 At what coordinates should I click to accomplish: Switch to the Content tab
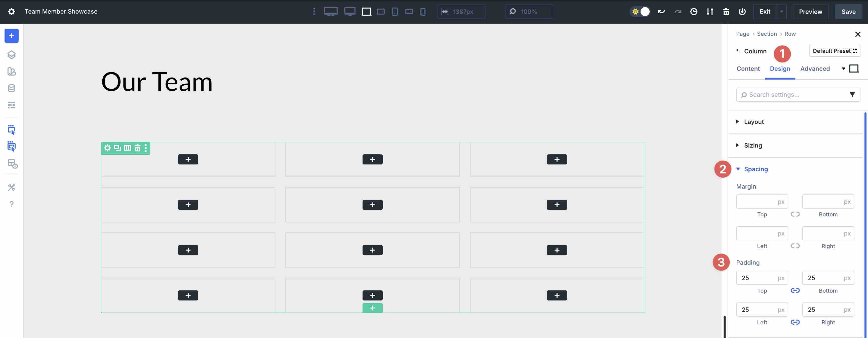pyautogui.click(x=748, y=69)
